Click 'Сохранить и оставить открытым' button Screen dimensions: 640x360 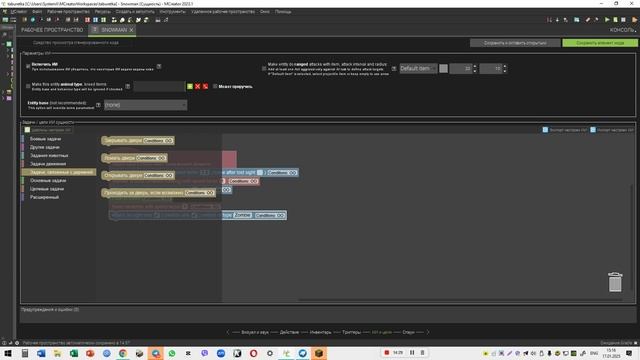pyautogui.click(x=515, y=43)
